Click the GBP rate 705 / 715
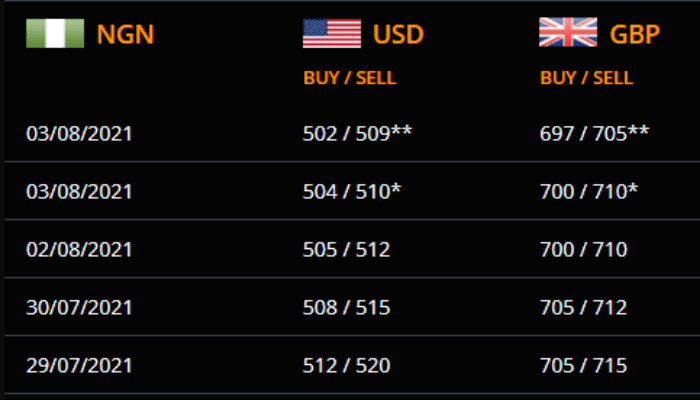The image size is (700, 400). coord(583,364)
